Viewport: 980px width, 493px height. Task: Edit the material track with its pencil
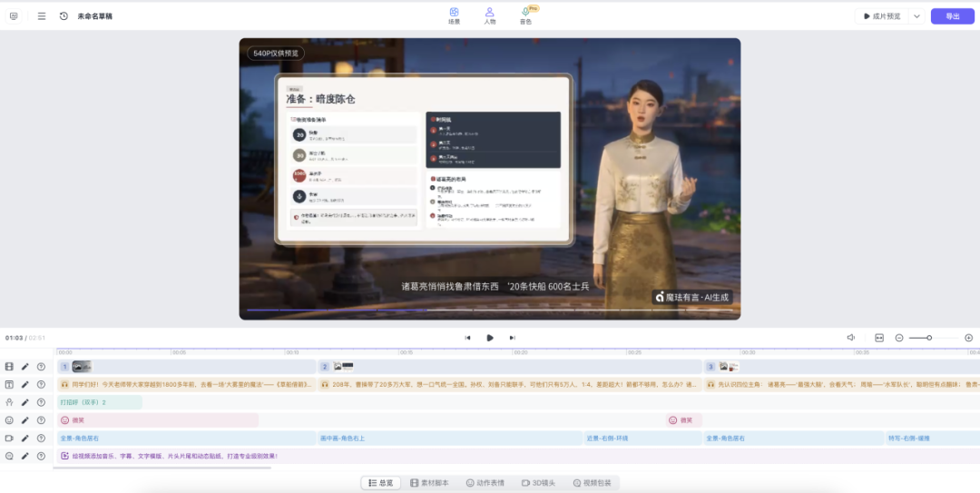(x=25, y=367)
